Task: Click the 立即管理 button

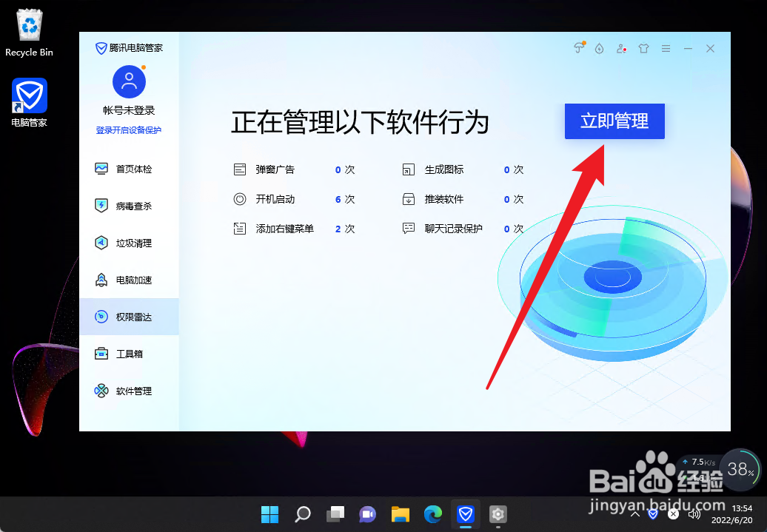Action: pyautogui.click(x=614, y=121)
